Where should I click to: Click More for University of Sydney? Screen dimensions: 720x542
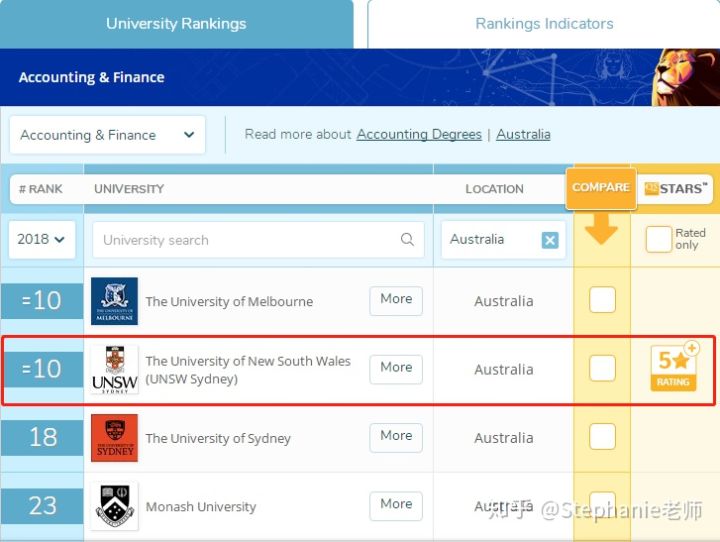click(396, 438)
